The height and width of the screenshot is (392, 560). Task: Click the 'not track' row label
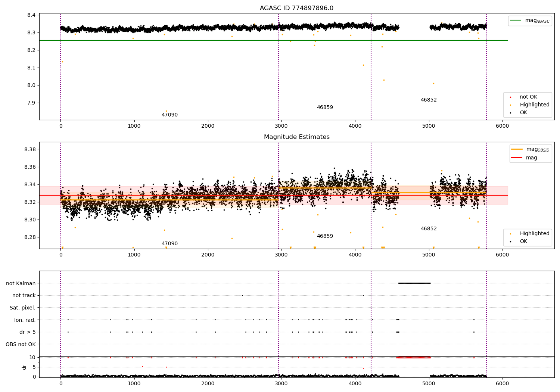pyautogui.click(x=24, y=296)
